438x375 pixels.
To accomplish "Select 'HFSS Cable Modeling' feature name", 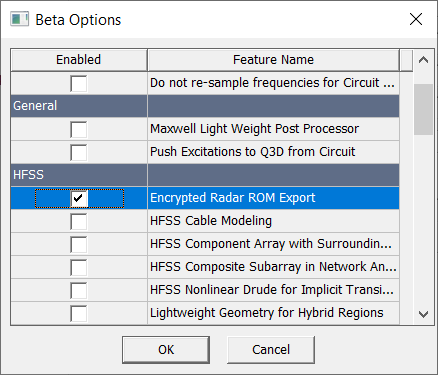I will coord(211,221).
